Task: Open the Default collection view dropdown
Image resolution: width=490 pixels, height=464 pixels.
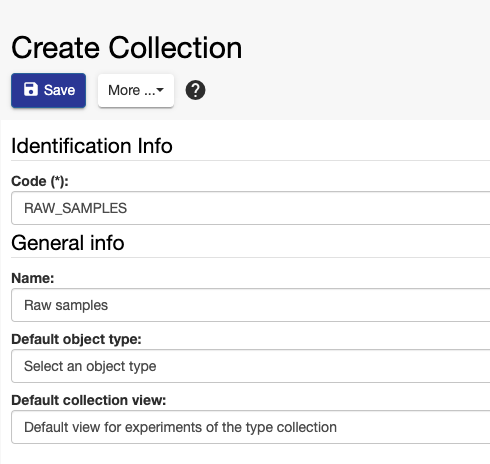Action: pos(251,427)
